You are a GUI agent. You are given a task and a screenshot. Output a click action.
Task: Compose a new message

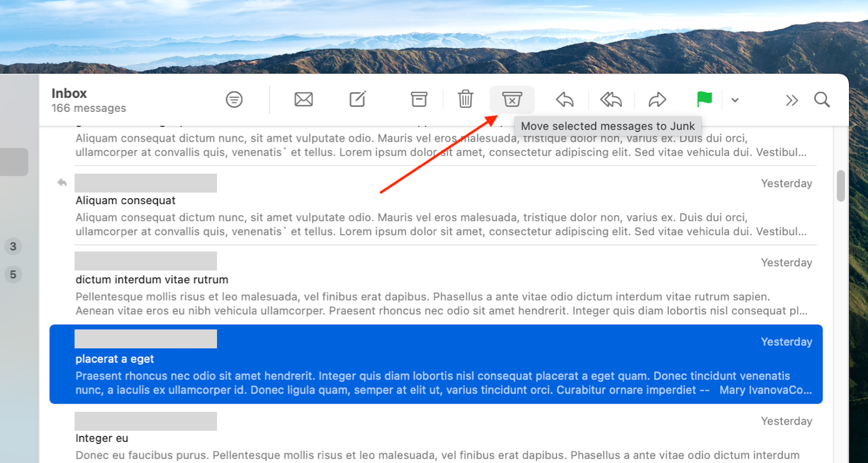[x=357, y=99]
